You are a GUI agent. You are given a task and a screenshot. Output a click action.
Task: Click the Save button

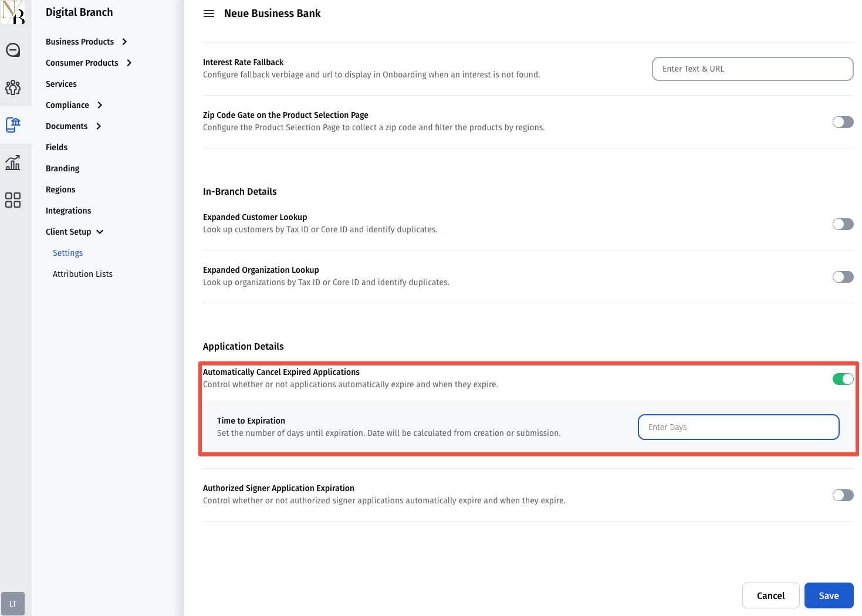tap(829, 595)
